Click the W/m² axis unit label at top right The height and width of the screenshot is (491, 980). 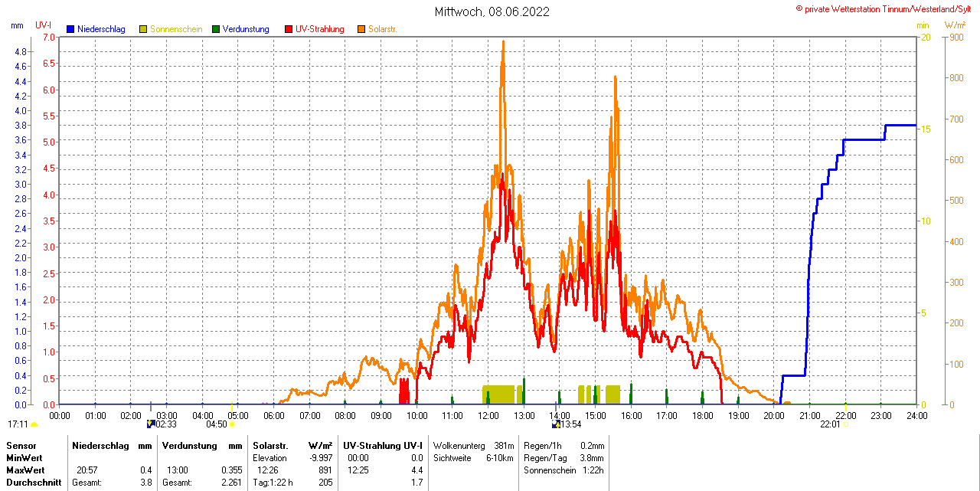pyautogui.click(x=955, y=25)
